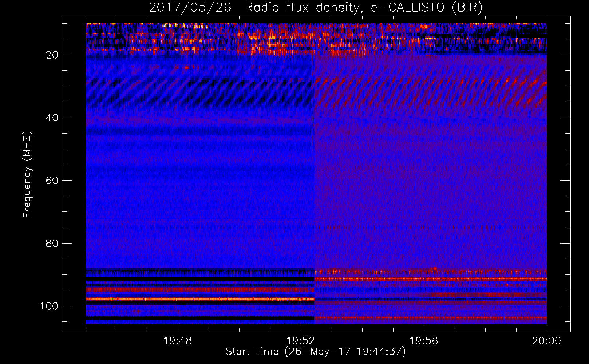Click the 40 MHz frequency tick label

[x=52, y=118]
